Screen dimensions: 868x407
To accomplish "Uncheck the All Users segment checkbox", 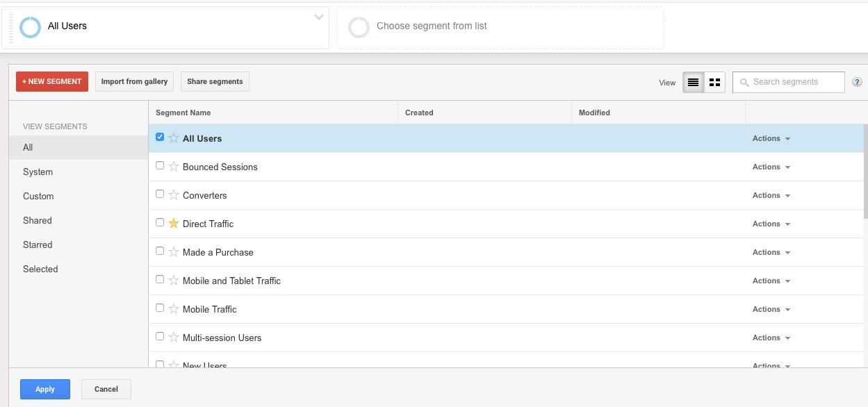I will 160,137.
